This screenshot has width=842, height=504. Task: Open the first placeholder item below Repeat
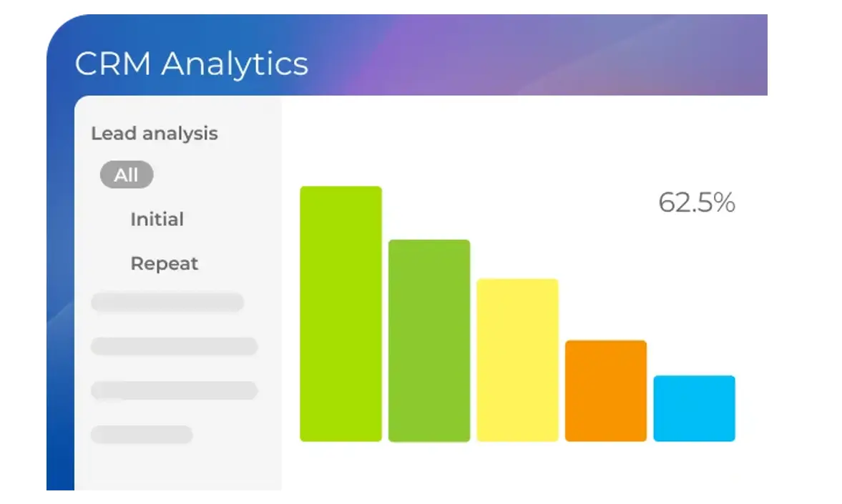[167, 302]
